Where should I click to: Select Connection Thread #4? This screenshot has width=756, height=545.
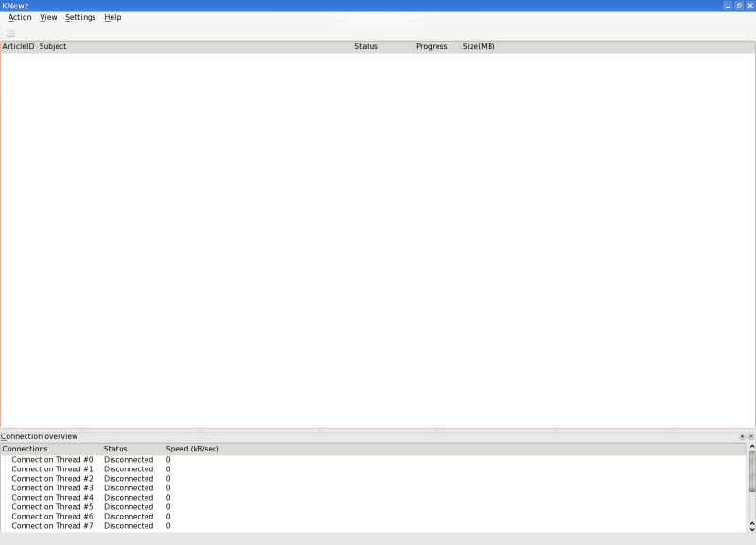coord(52,497)
